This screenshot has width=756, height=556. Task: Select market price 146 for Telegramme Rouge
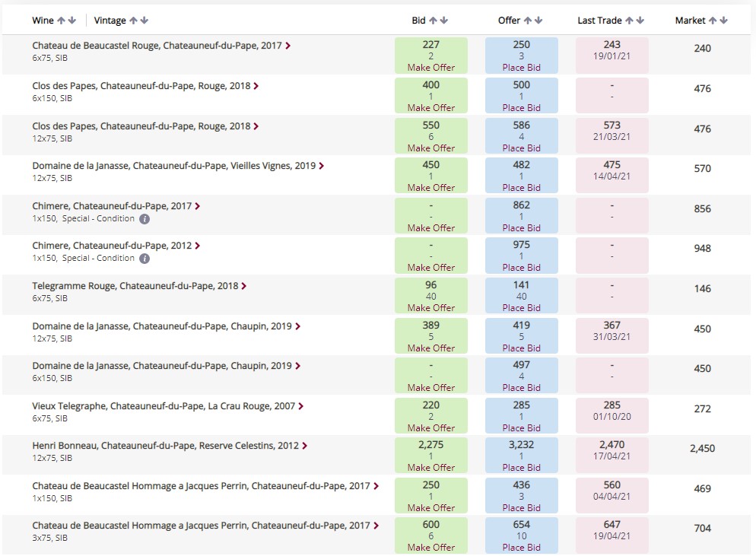click(703, 289)
